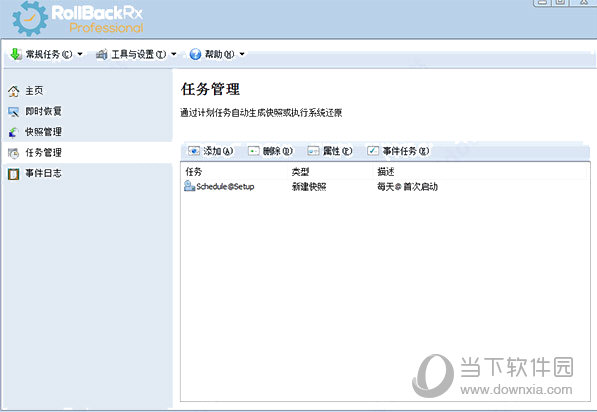Click the 描述 column header
This screenshot has height=412, width=597.
point(386,172)
